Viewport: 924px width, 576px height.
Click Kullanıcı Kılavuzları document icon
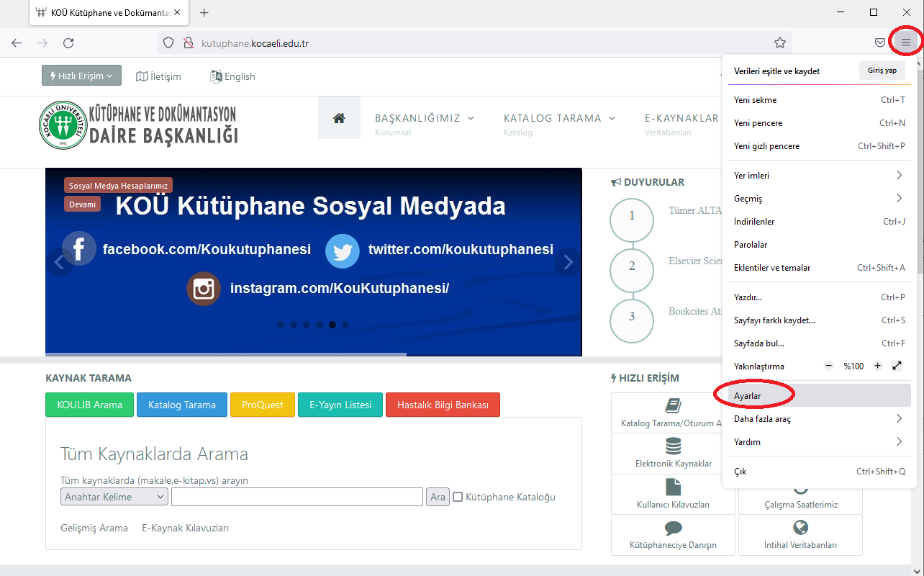point(673,487)
